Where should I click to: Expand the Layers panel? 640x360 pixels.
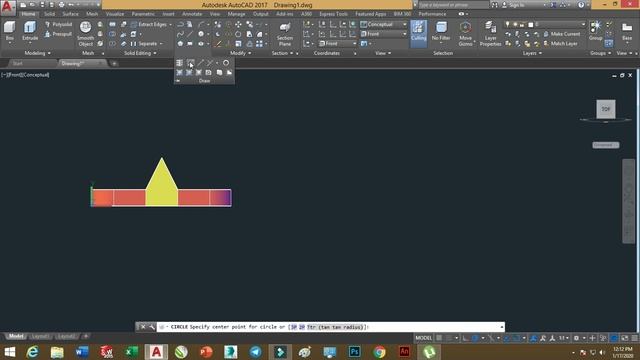[x=532, y=53]
